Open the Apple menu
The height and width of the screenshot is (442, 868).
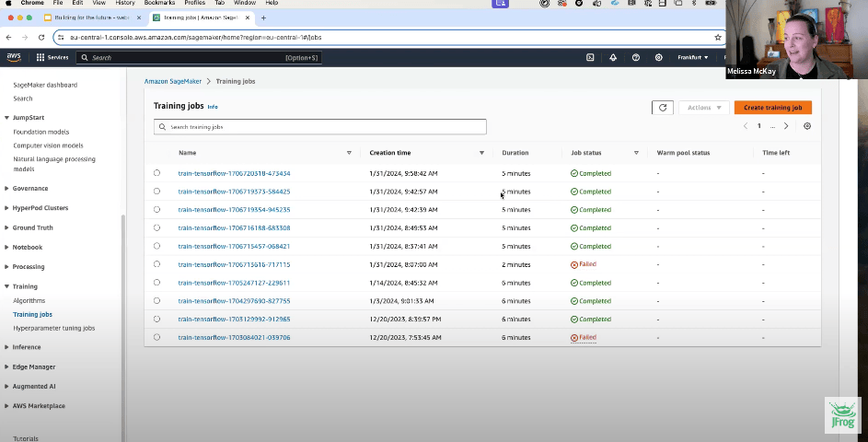9,3
